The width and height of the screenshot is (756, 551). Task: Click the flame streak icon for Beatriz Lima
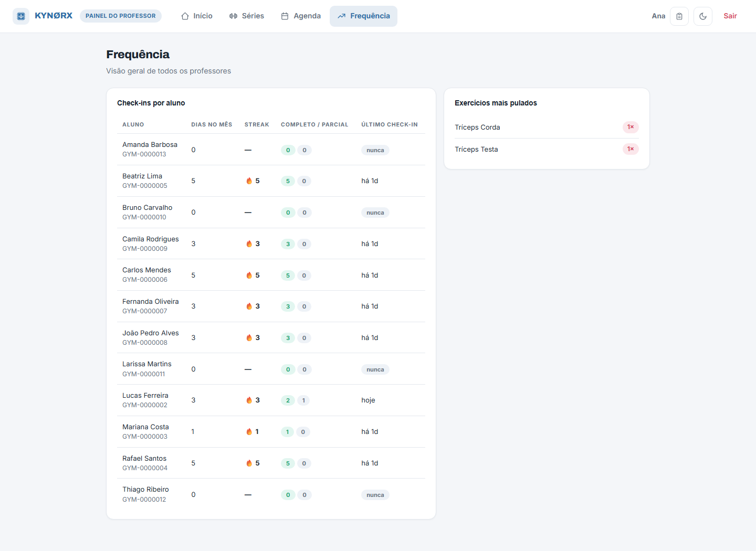(249, 181)
